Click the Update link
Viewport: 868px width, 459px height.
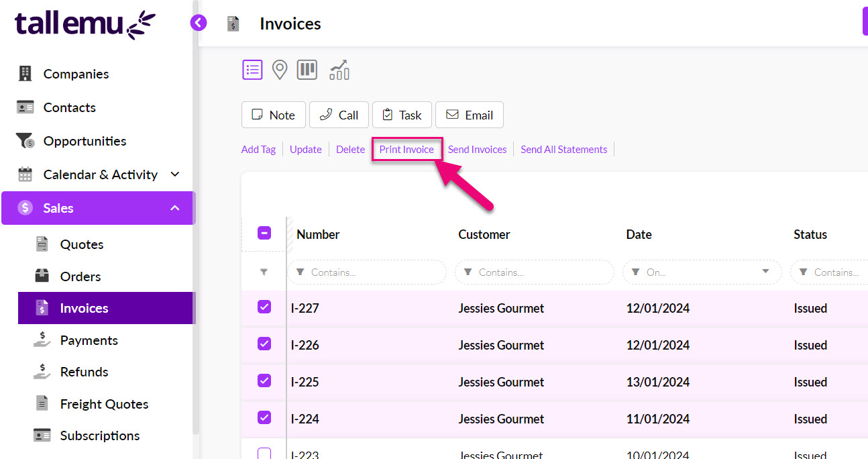pyautogui.click(x=306, y=150)
